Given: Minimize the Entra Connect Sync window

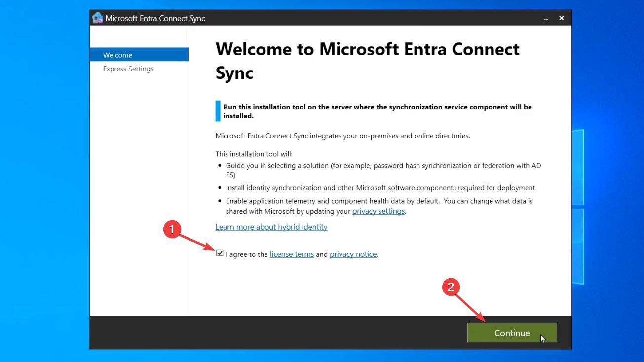Looking at the screenshot, I should click(x=546, y=18).
